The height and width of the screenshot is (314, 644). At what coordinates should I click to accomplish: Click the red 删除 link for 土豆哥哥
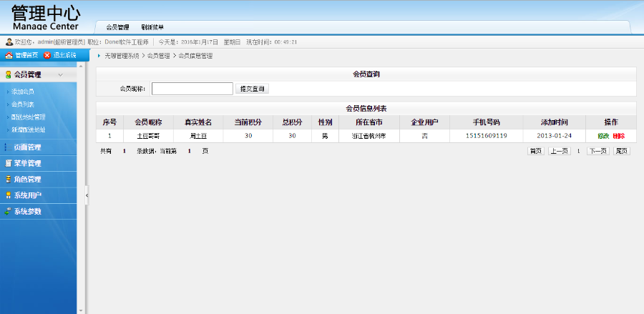coord(618,136)
